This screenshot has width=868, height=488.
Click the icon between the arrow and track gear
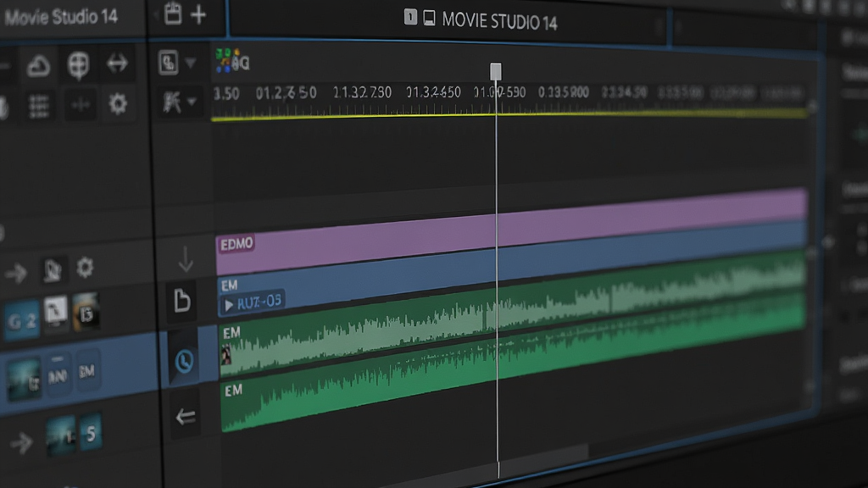tap(53, 270)
